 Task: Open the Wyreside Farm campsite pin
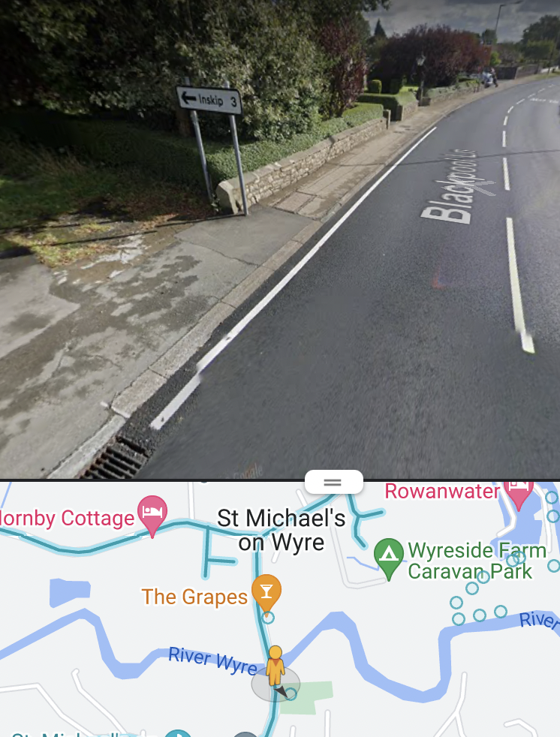click(389, 556)
